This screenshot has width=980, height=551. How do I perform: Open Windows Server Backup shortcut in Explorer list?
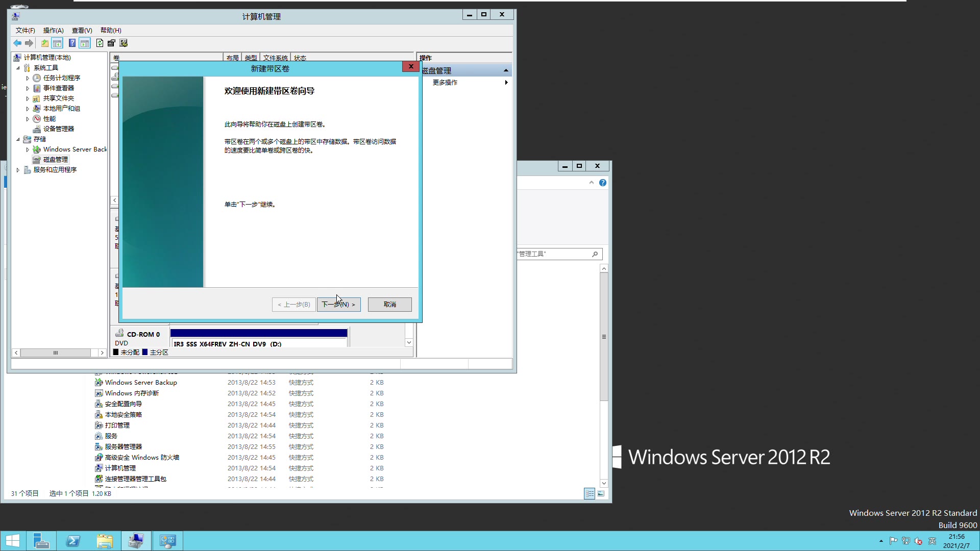click(141, 383)
